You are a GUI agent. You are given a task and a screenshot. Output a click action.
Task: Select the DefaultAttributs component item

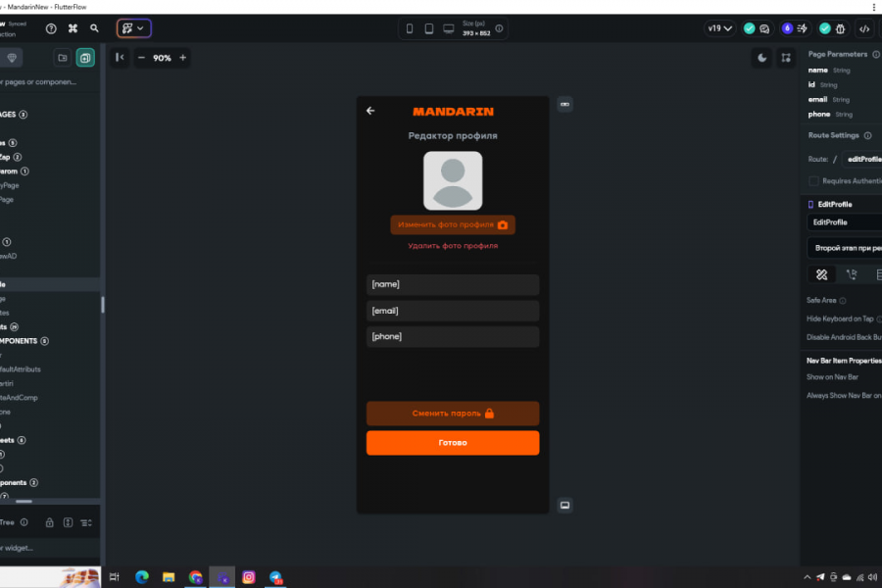21,369
